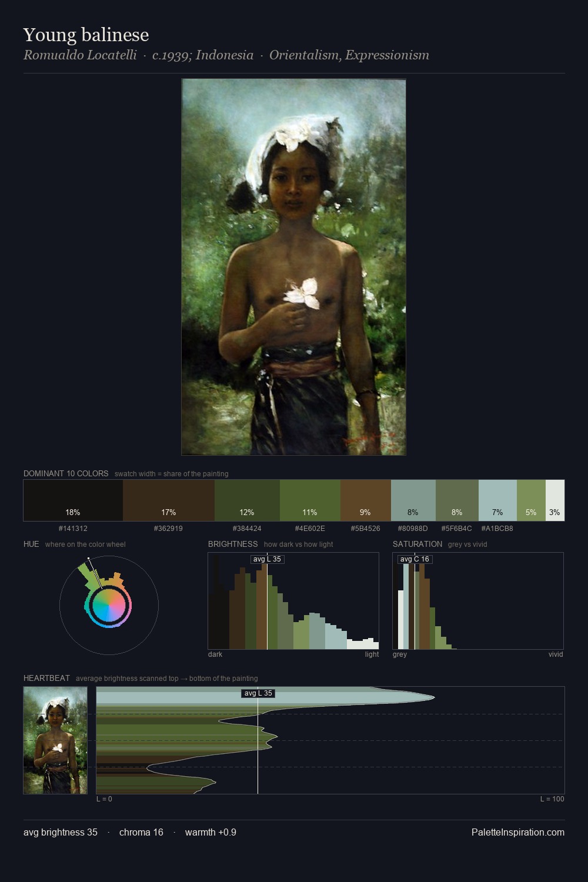Click the hex code #384424 label

click(247, 529)
